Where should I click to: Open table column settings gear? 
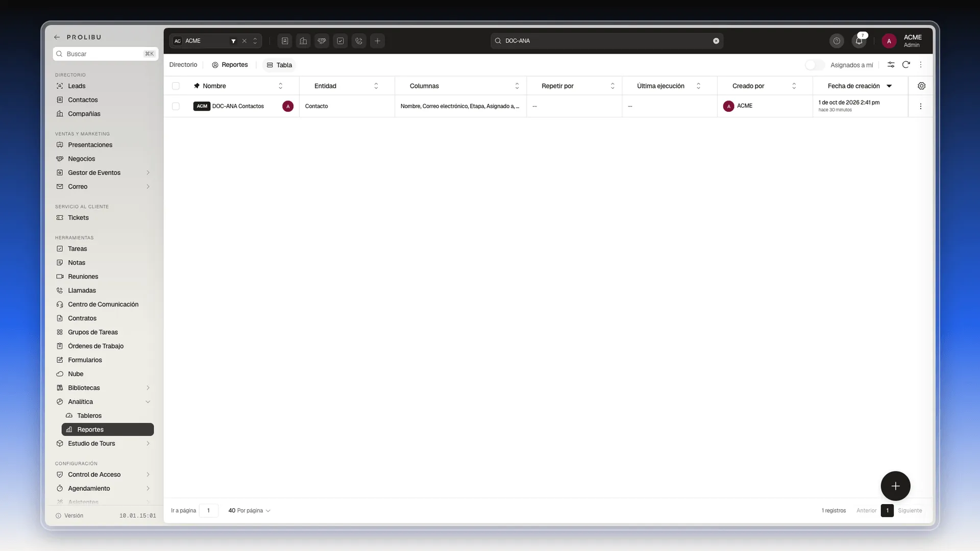pos(921,86)
